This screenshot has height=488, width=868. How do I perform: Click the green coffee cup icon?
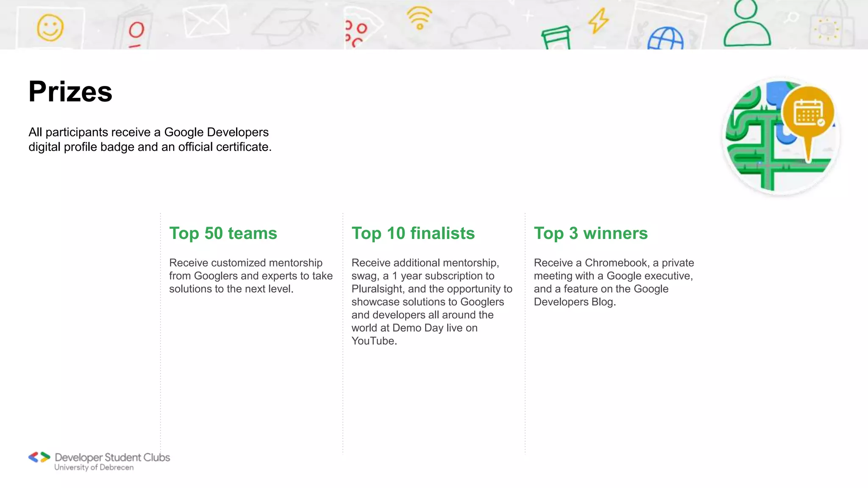pos(556,38)
